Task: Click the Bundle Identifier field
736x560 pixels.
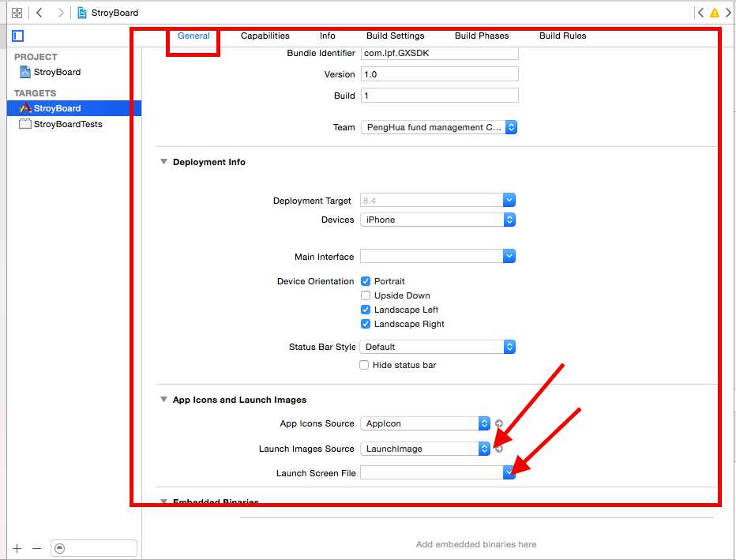Action: click(439, 53)
